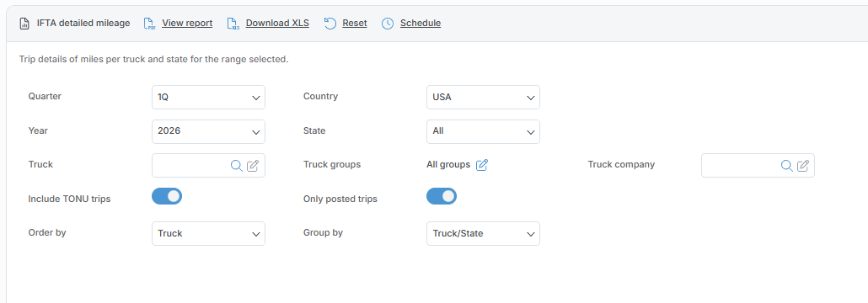The width and height of the screenshot is (868, 303).
Task: Click the IFTA detailed mileage report icon
Action: coord(24,24)
